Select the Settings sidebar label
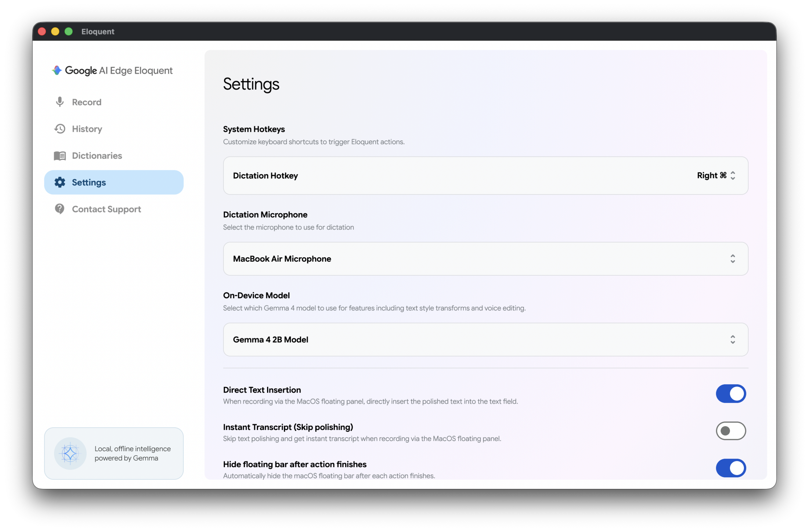 pyautogui.click(x=89, y=182)
